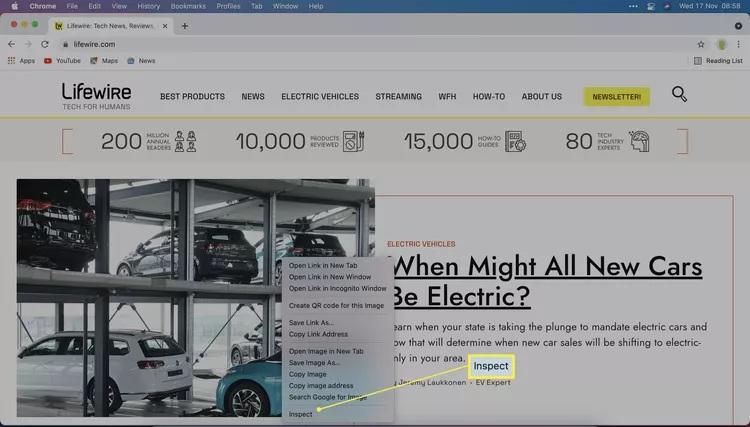Open News bookmark
The image size is (750, 427).
(141, 61)
